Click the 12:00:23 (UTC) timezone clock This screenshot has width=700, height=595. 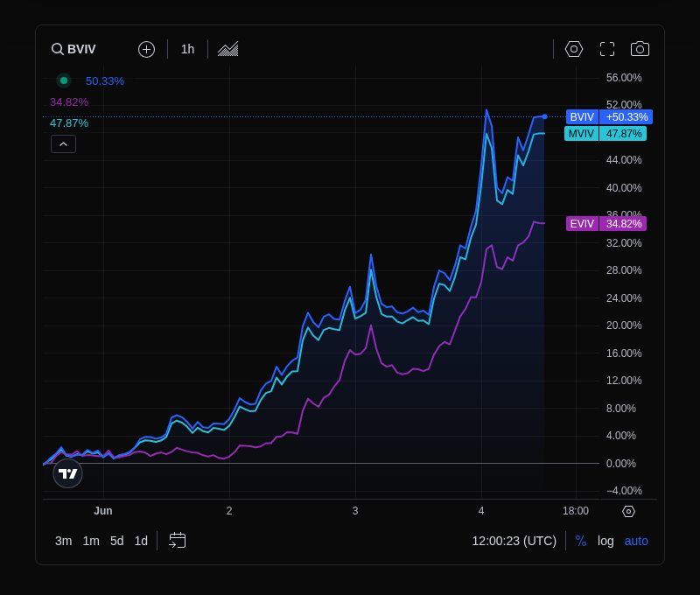pos(514,541)
